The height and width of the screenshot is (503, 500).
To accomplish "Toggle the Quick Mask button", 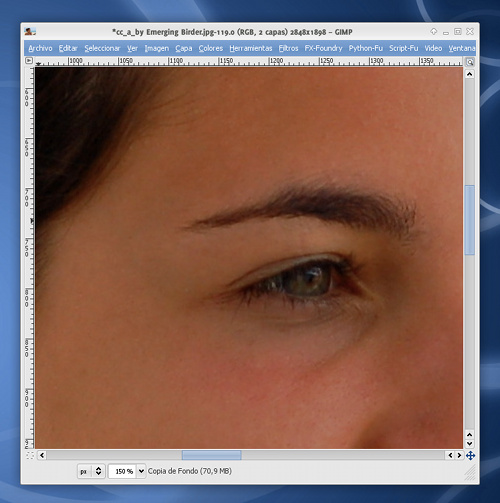I will click(x=30, y=455).
